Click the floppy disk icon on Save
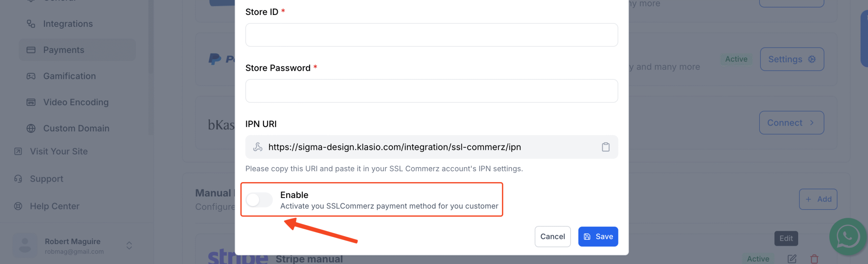Image resolution: width=868 pixels, height=264 pixels. click(x=587, y=237)
